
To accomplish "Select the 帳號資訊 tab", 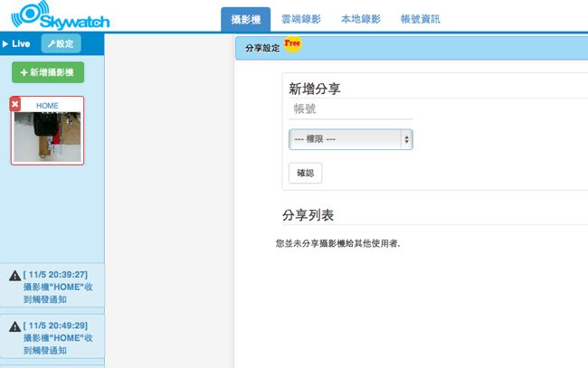I will pyautogui.click(x=420, y=19).
